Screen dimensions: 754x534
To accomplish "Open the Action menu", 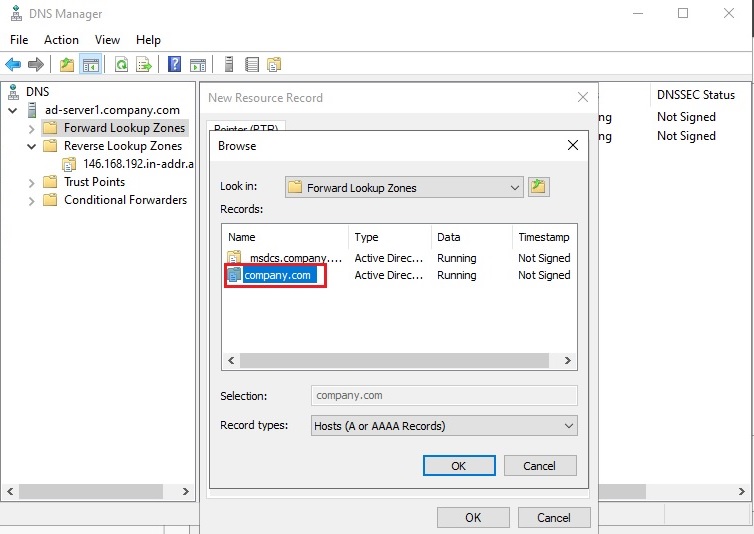I will [x=61, y=40].
